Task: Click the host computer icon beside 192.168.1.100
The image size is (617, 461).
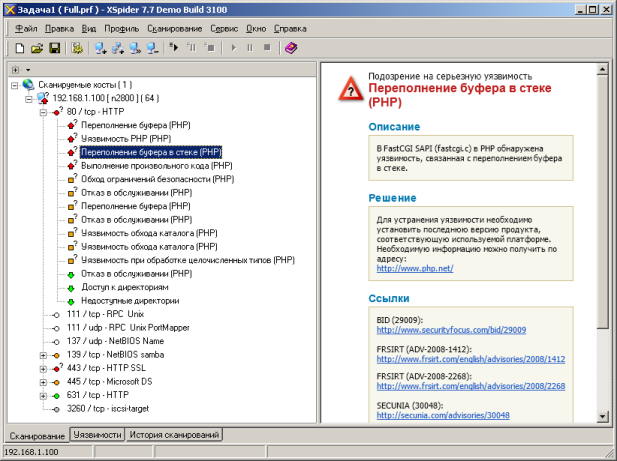Action: pos(42,98)
